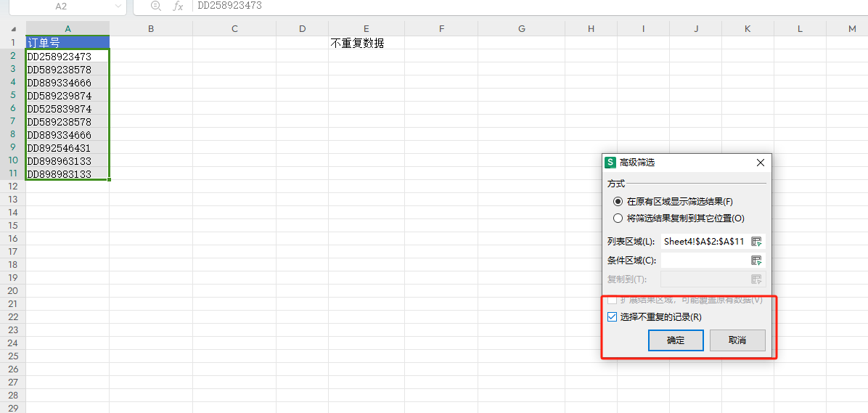868x413 pixels.
Task: Select column B header
Action: [150, 29]
